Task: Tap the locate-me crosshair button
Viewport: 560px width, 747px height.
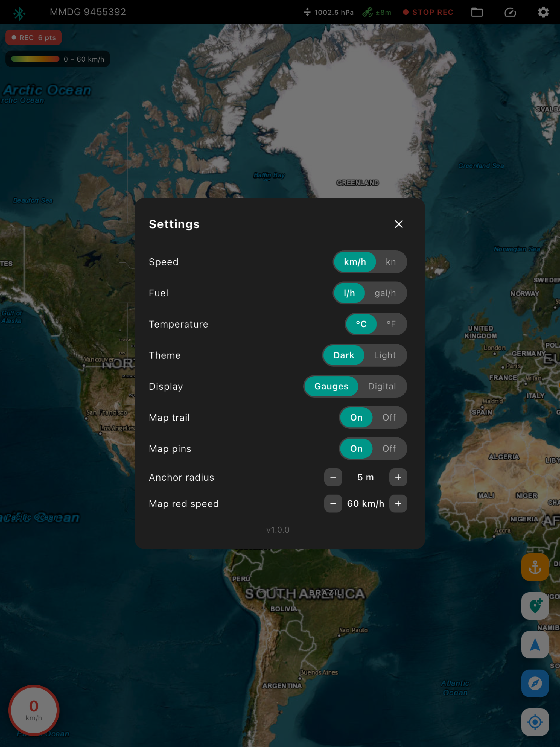Action: 535,722
